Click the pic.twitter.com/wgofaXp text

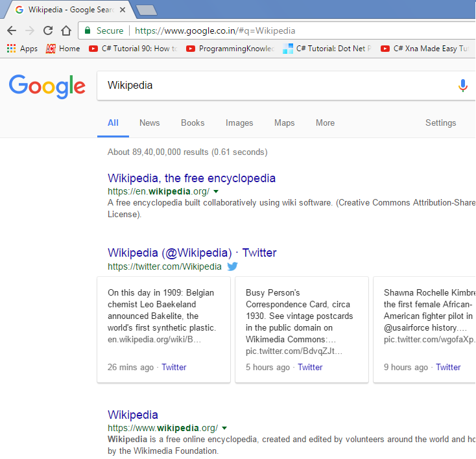tap(429, 340)
